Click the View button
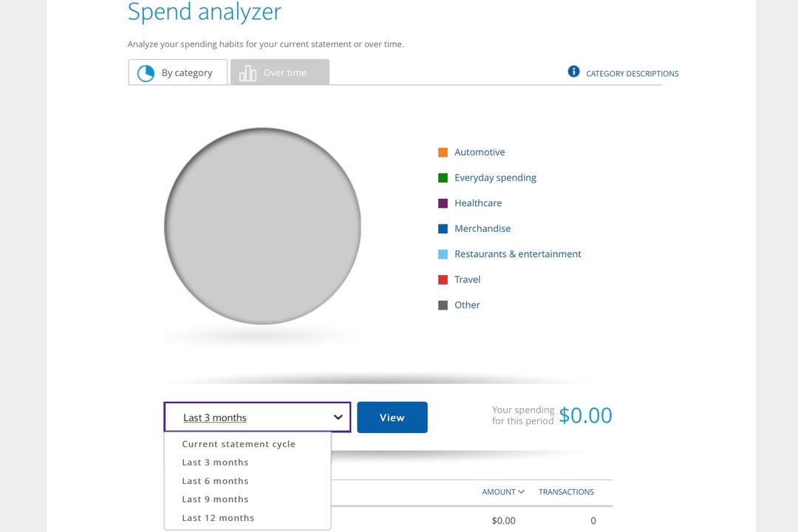This screenshot has height=532, width=798. (392, 417)
